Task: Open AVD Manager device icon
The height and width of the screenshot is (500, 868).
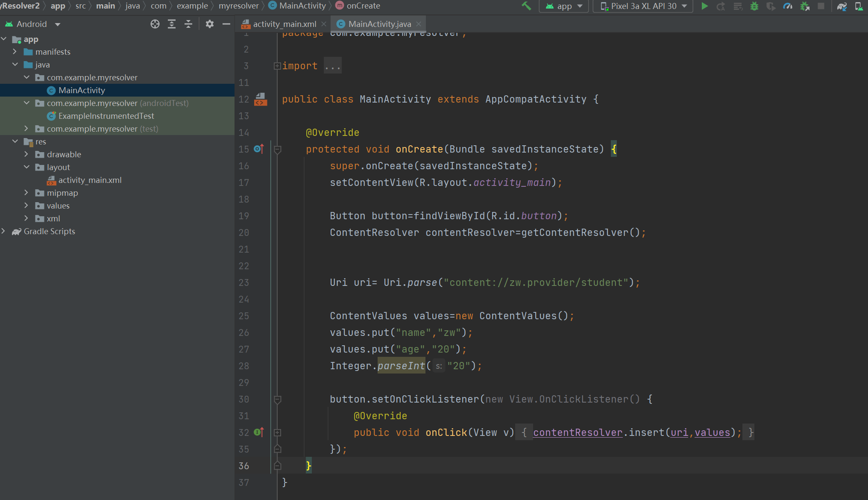Action: 859,6
